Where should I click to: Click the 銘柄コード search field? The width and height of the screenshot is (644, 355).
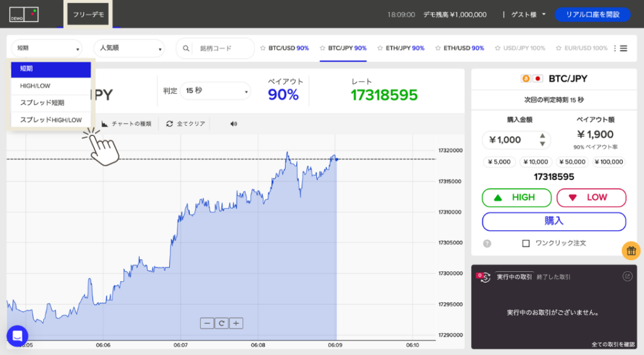point(223,48)
